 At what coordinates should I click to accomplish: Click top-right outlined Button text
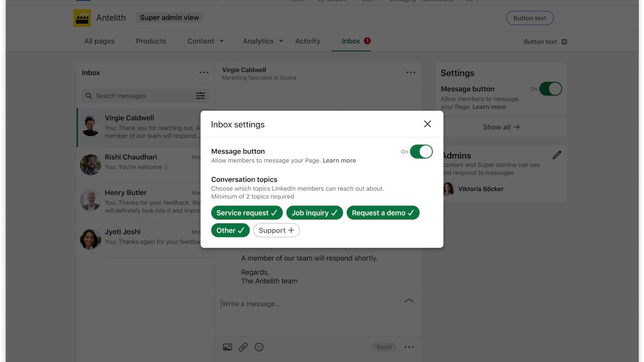(530, 18)
